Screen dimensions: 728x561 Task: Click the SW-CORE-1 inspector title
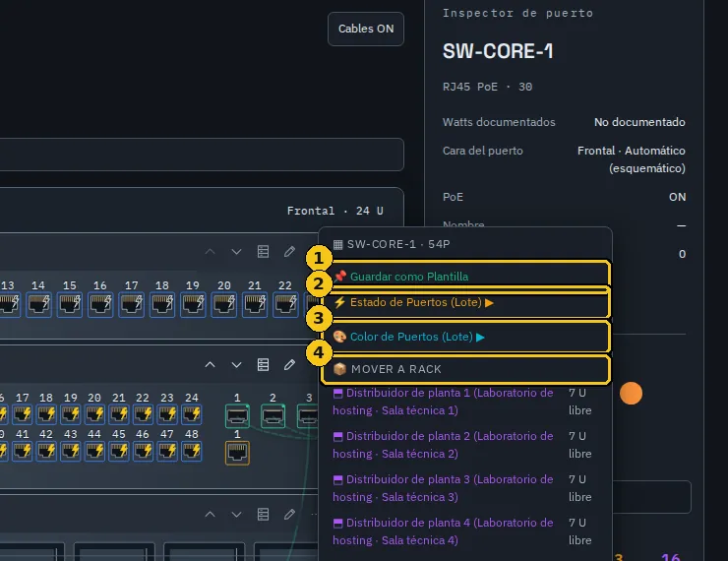tap(498, 51)
